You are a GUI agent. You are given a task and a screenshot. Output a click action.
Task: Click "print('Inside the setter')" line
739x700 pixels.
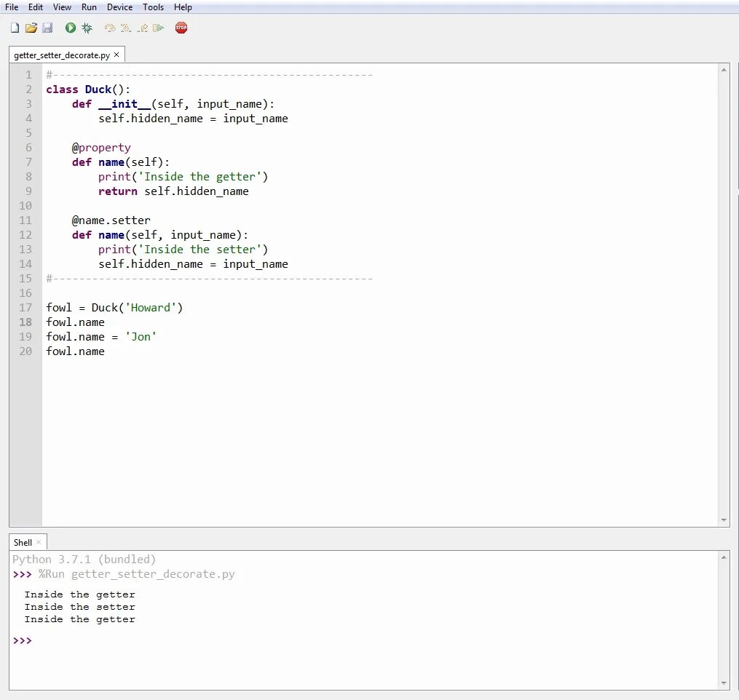pos(183,250)
